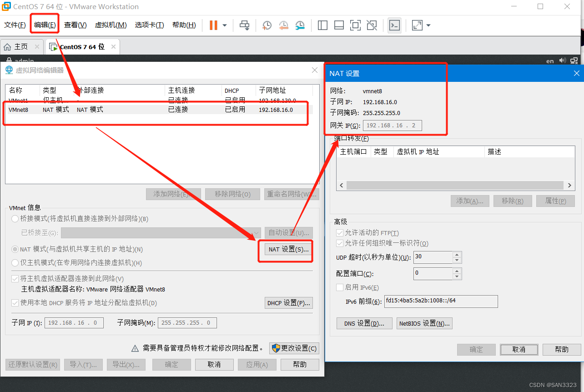This screenshot has height=392, width=584.
Task: Decrease the 配置端口 value
Action: 457,276
